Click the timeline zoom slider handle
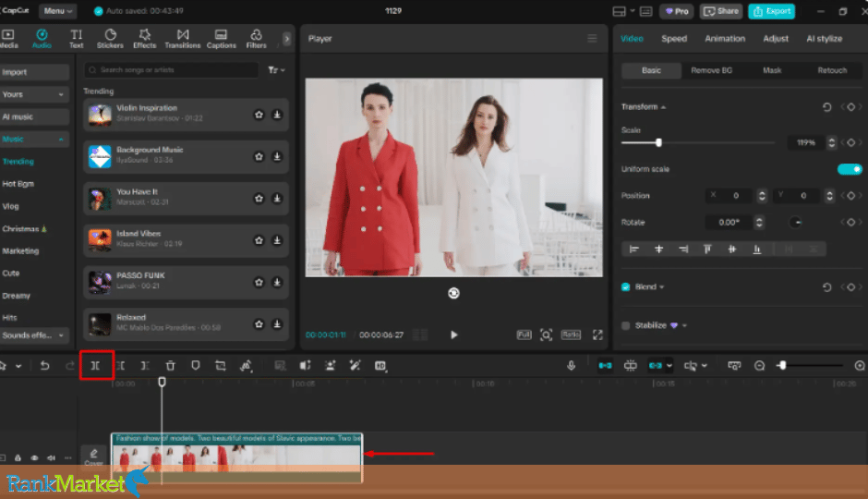The width and height of the screenshot is (868, 499). coord(782,366)
